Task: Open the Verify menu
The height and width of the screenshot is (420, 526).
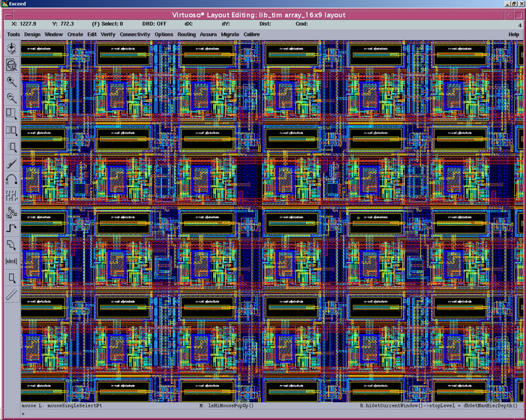Action: [x=108, y=34]
